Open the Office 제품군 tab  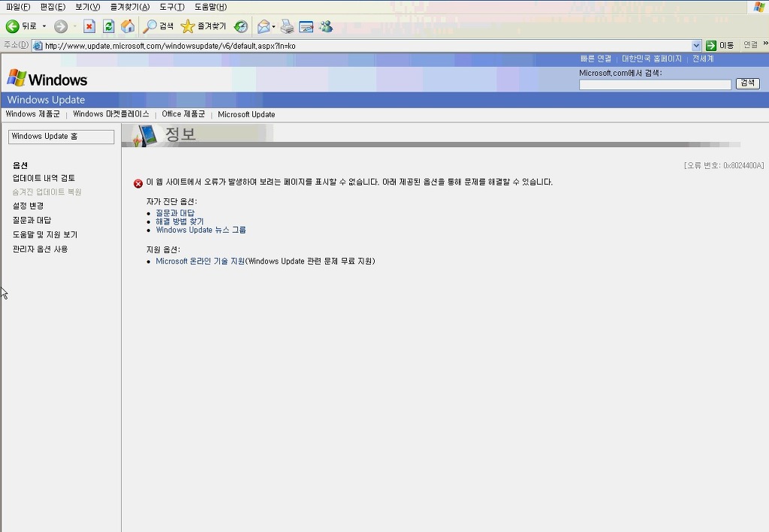click(183, 114)
